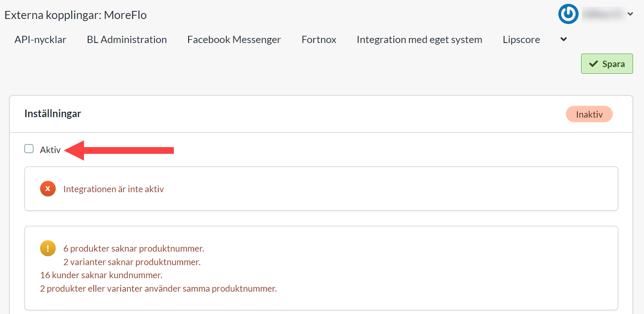The image size is (644, 314).
Task: Open the user account dropdown arrow
Action: [630, 14]
